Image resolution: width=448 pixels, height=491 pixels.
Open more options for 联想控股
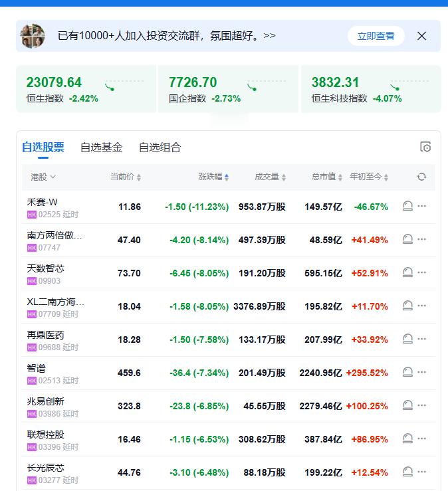[x=421, y=438]
